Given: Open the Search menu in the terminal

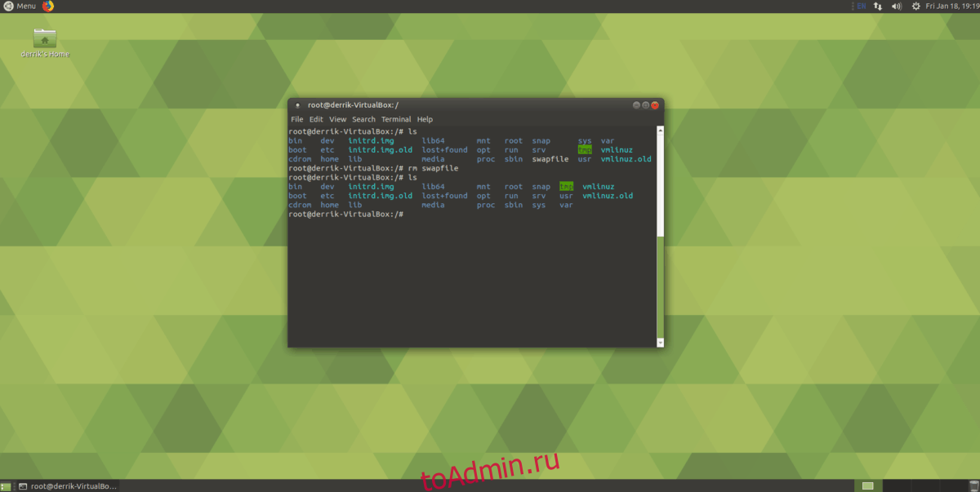Looking at the screenshot, I should (x=363, y=119).
